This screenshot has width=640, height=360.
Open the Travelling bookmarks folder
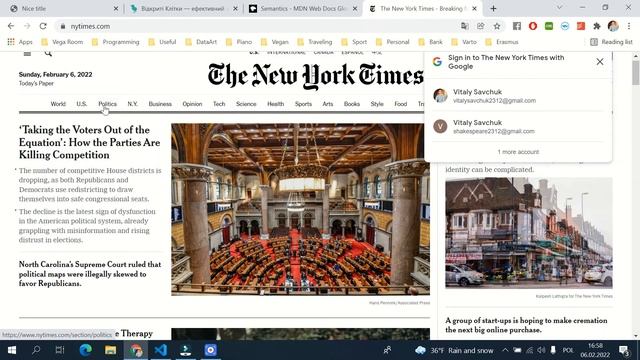315,42
